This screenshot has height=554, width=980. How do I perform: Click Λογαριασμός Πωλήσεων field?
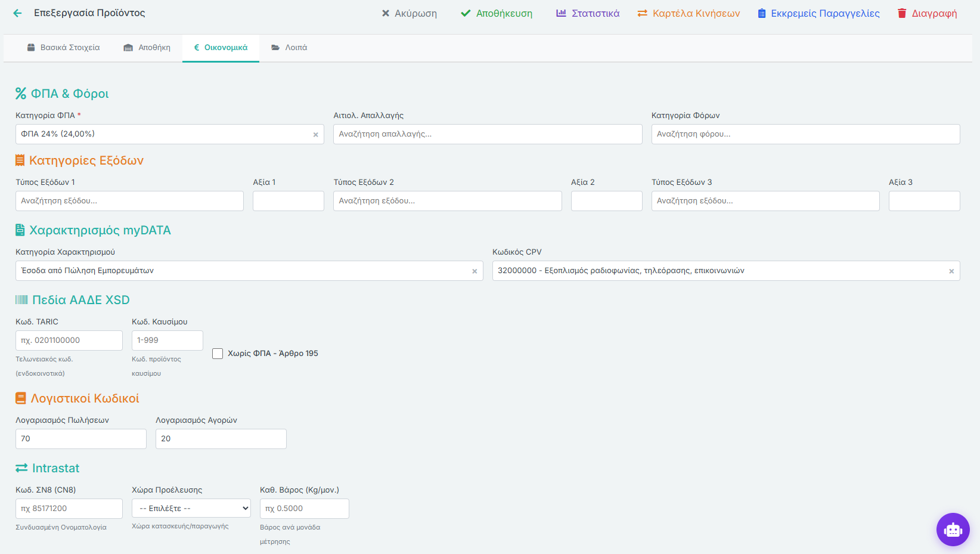tap(81, 439)
